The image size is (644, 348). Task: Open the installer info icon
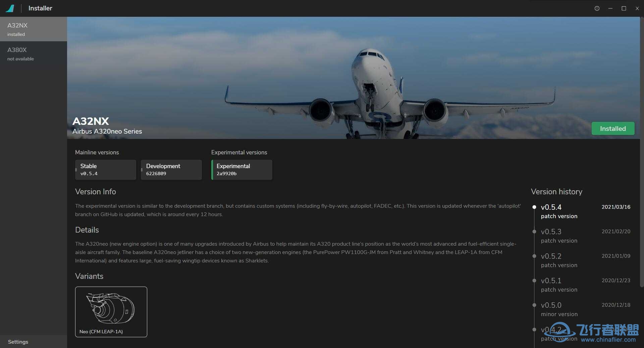[597, 8]
